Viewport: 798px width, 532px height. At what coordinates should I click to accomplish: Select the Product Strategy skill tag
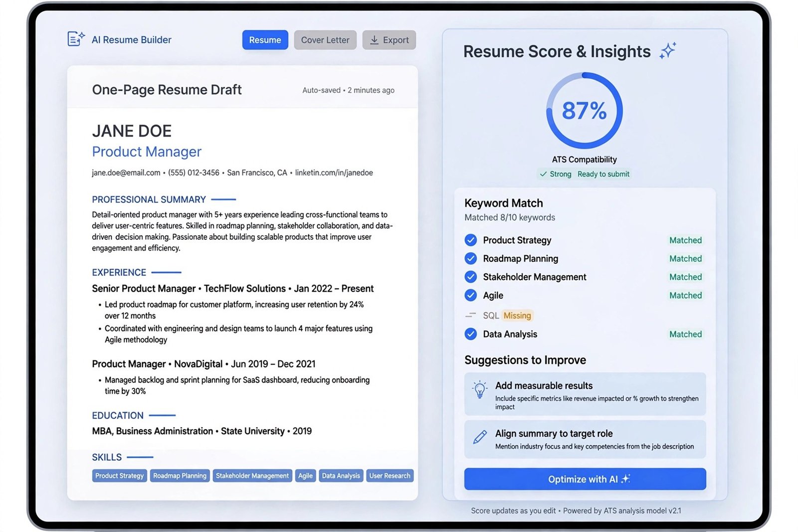[120, 476]
